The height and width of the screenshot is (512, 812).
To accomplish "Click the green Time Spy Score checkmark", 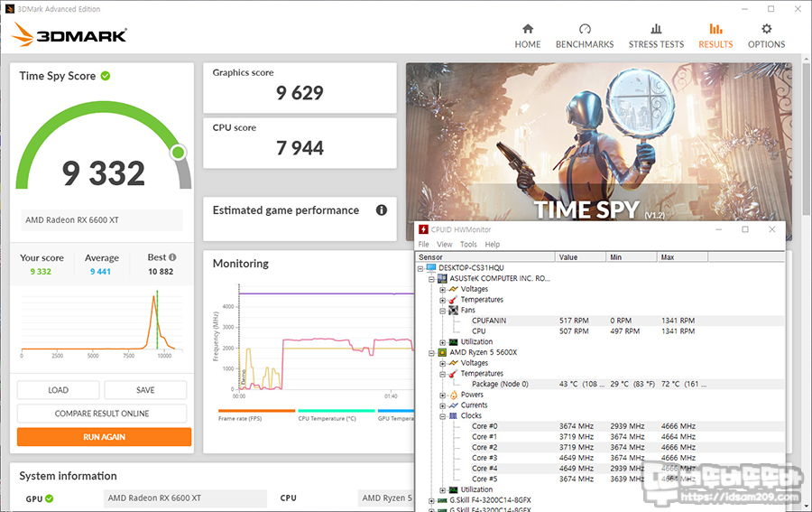I will [106, 76].
